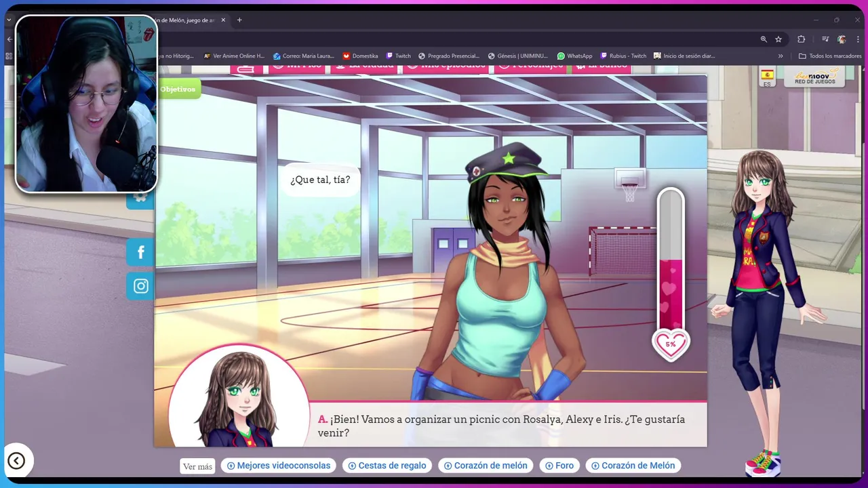Open a new browser tab
Screen dimensions: 868x488
coord(239,20)
